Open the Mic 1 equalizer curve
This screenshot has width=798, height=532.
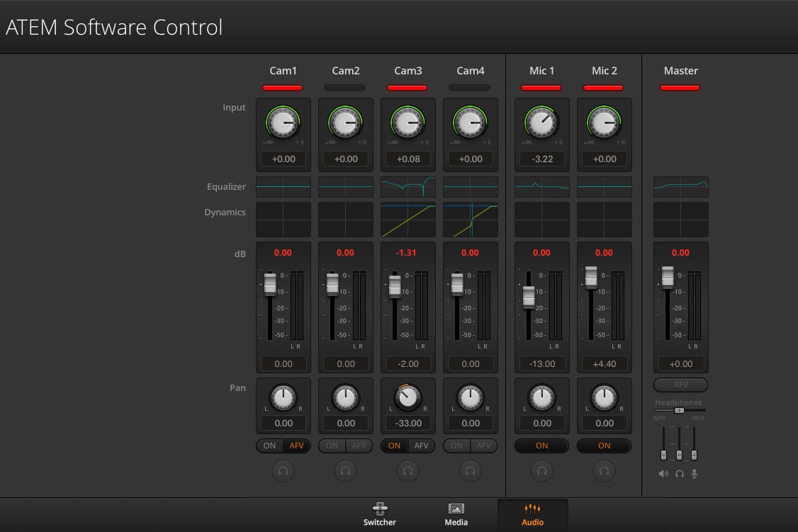(x=541, y=186)
